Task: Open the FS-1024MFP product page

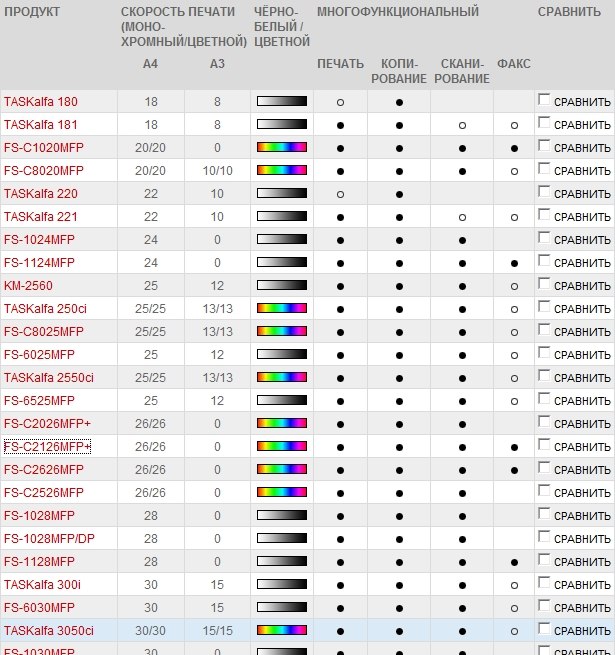Action: pos(39,239)
